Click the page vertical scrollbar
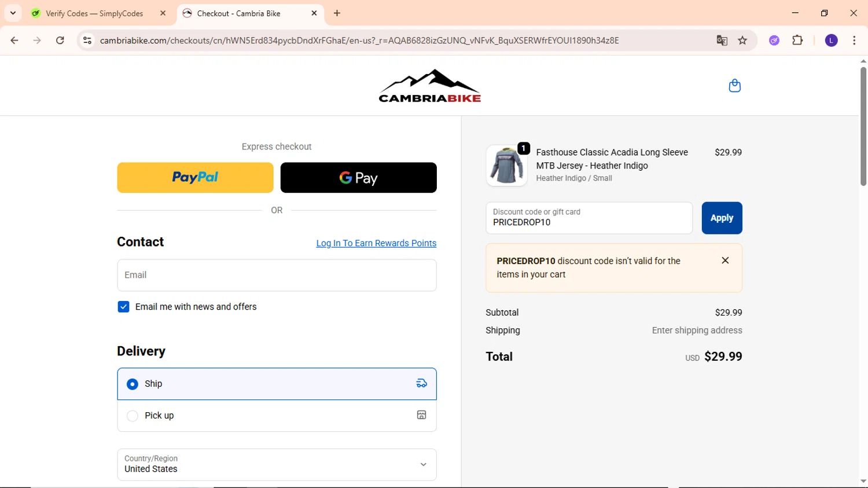The height and width of the screenshot is (488, 868). pyautogui.click(x=863, y=126)
